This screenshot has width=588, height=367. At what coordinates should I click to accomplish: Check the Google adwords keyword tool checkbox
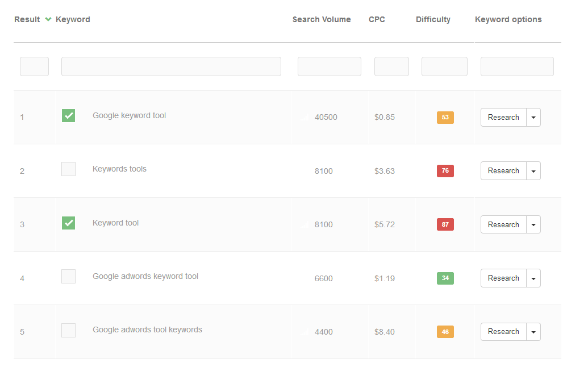pyautogui.click(x=68, y=276)
